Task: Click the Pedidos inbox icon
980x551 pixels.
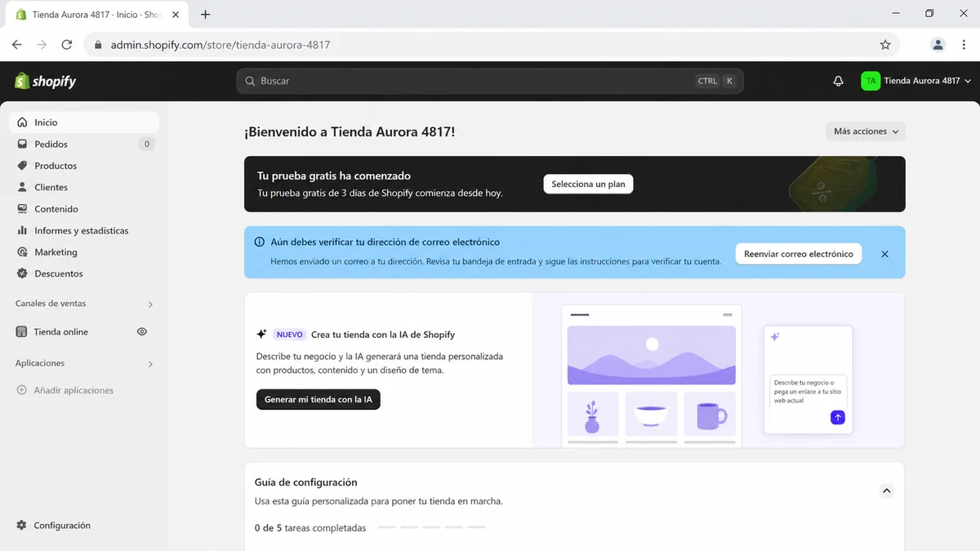Action: pos(22,144)
